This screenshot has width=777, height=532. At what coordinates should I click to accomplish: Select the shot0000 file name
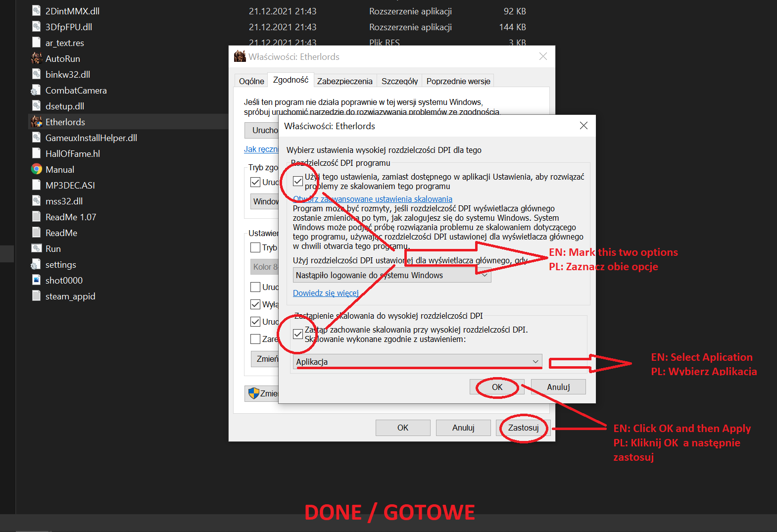(x=64, y=280)
